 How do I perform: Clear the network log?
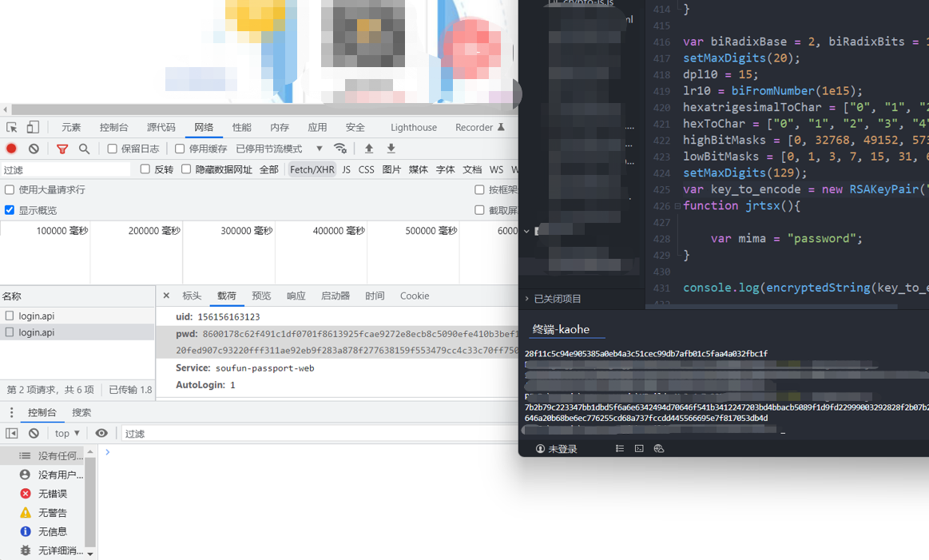(34, 149)
